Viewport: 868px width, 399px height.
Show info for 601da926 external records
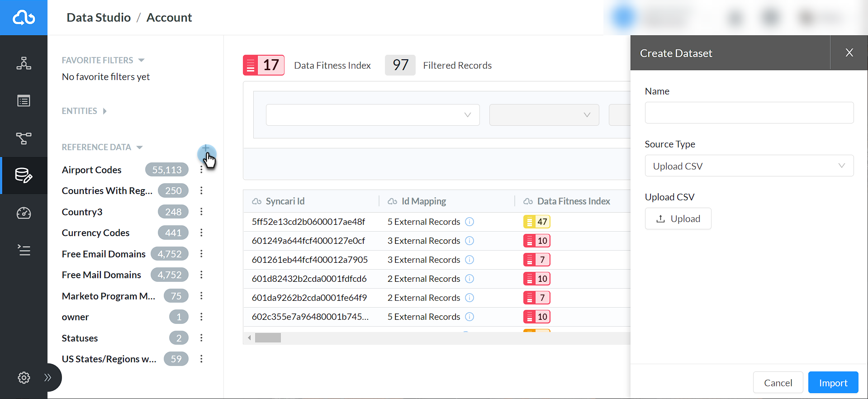click(x=470, y=298)
